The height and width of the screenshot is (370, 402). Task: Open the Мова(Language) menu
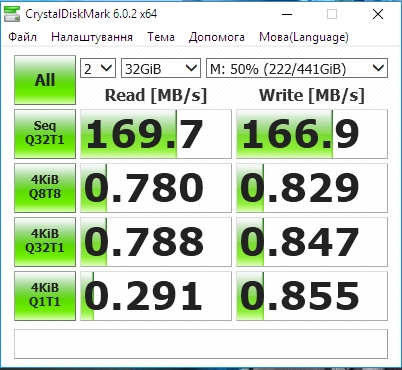coord(304,37)
